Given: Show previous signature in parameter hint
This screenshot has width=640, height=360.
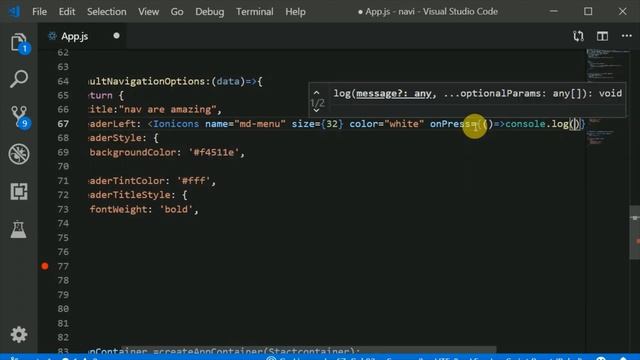Looking at the screenshot, I should [316, 93].
